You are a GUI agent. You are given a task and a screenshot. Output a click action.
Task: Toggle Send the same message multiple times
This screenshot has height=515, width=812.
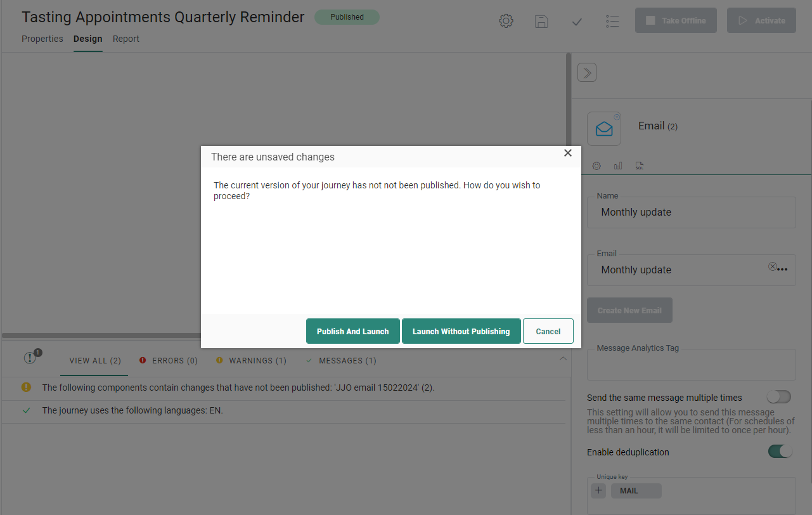click(x=779, y=397)
